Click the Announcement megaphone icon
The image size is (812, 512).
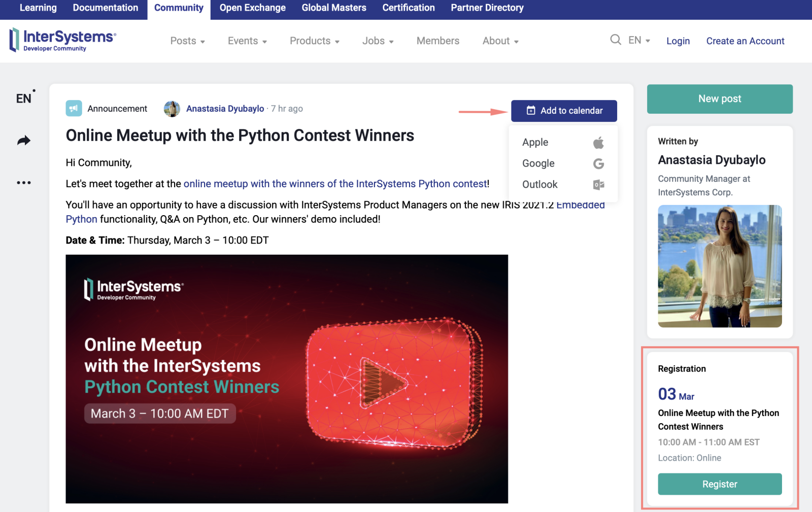click(x=74, y=109)
